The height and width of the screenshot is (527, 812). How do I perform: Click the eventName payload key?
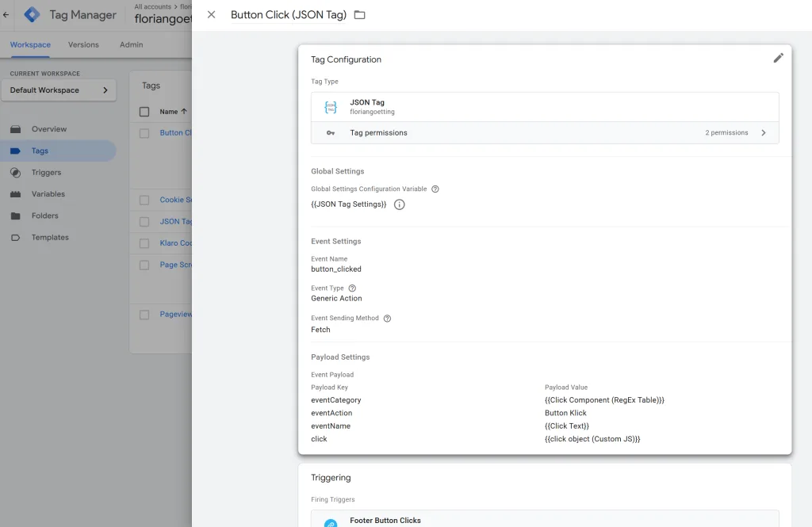(331, 426)
